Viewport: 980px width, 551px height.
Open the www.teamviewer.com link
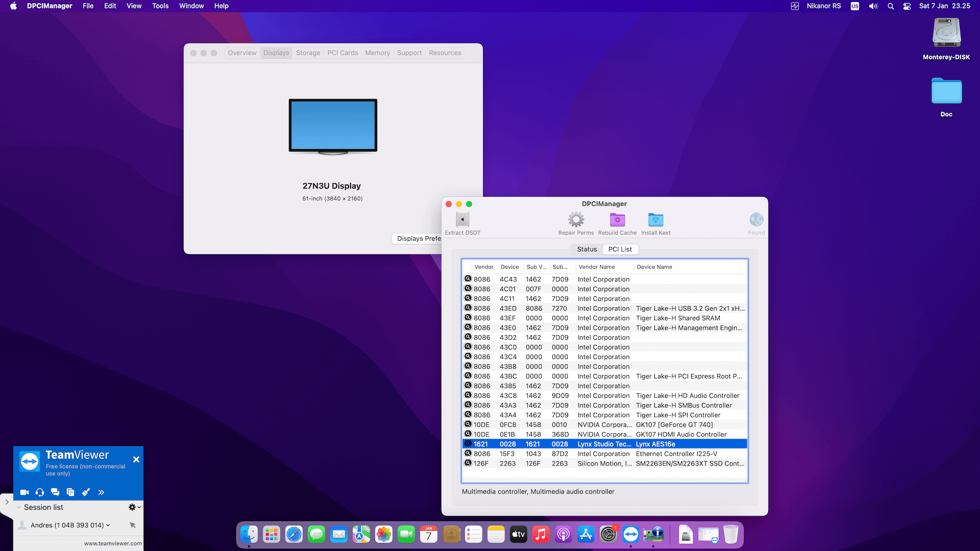click(x=113, y=543)
